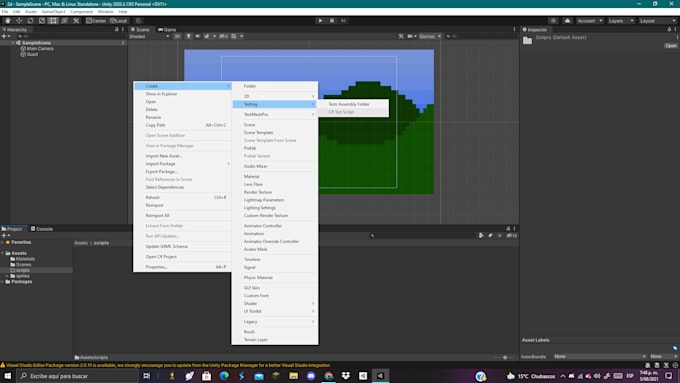
Task: Select the Rect tool in the toolbar
Action: (x=53, y=21)
